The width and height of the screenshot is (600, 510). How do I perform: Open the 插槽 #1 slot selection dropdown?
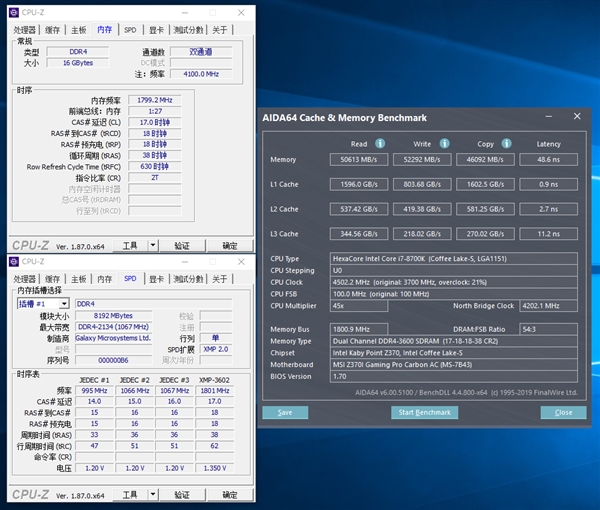(x=63, y=303)
